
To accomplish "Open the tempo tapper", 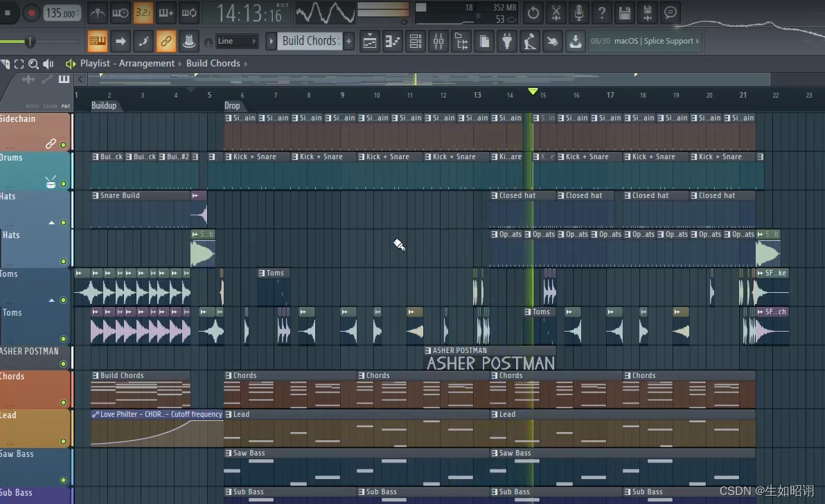I will tap(530, 41).
